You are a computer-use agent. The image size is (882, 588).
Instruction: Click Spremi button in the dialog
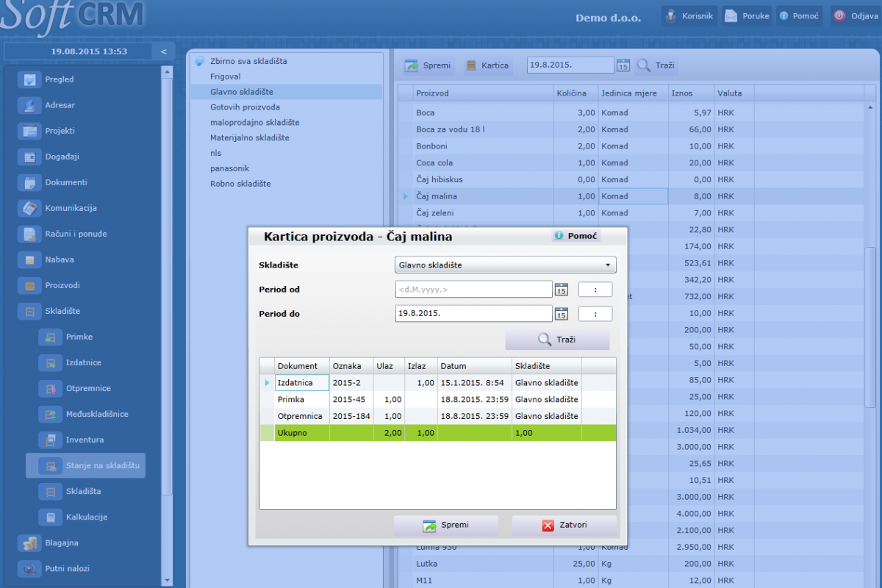click(445, 526)
